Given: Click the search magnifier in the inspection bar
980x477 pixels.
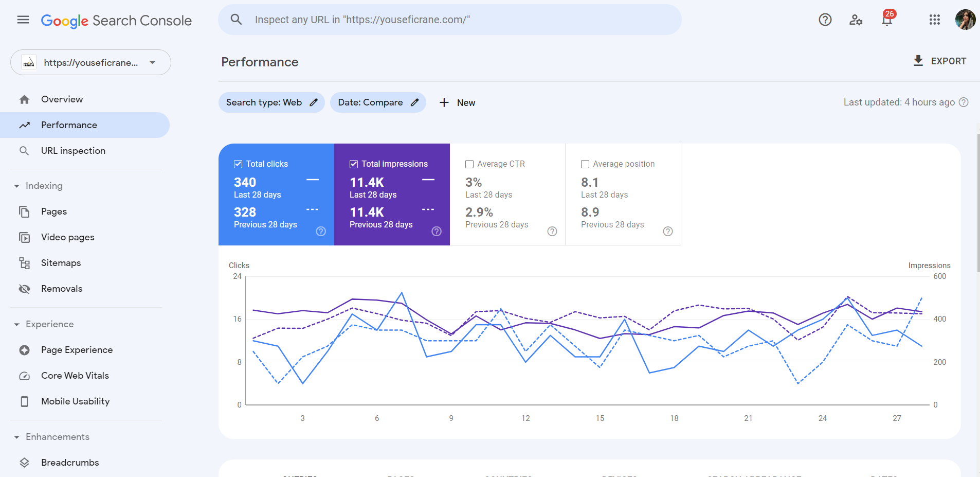Looking at the screenshot, I should point(236,19).
